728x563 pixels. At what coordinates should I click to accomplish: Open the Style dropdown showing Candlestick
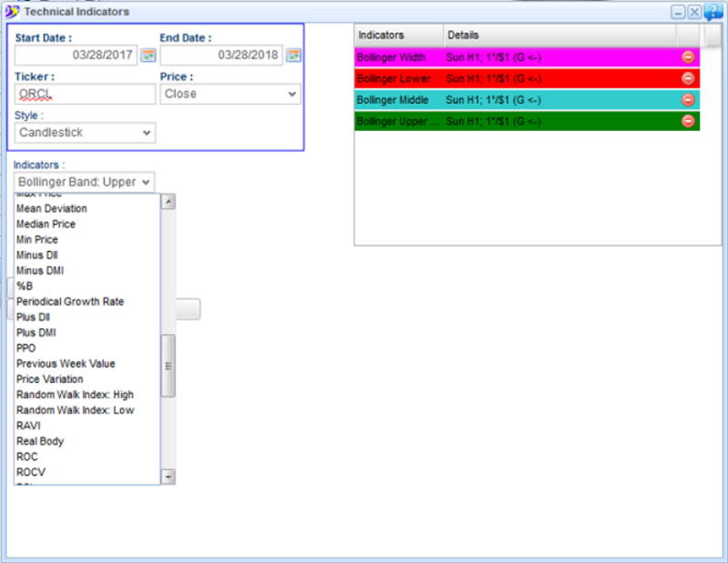(x=85, y=133)
